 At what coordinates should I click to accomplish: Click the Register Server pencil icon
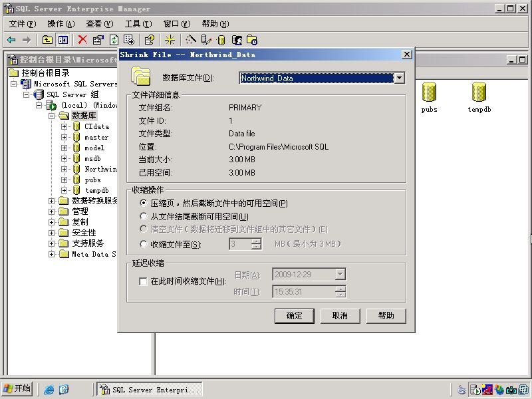[x=206, y=40]
